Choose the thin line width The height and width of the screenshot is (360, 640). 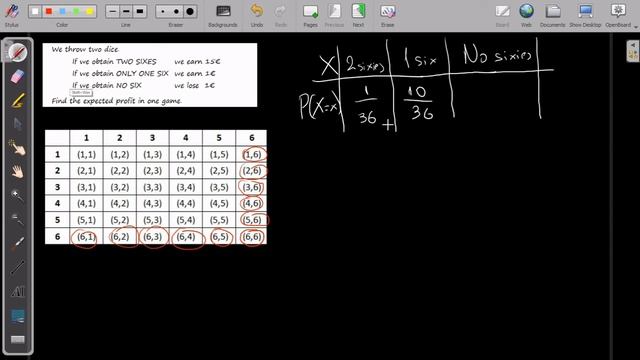tap(113, 11)
